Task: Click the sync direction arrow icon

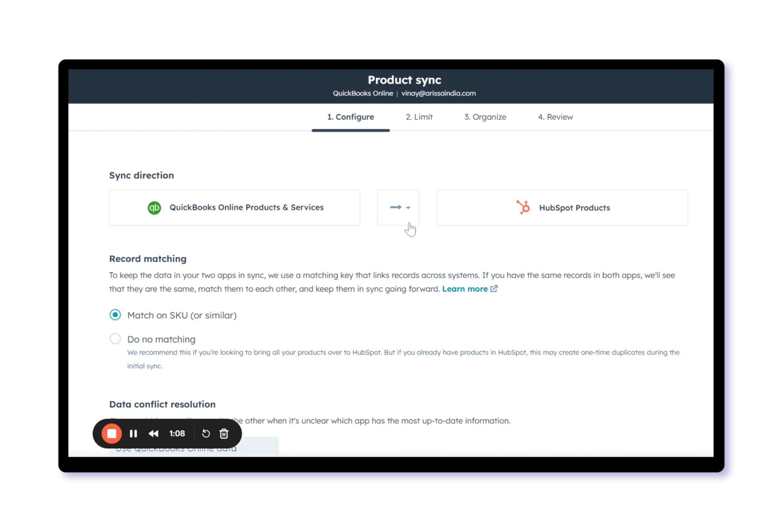Action: (396, 207)
